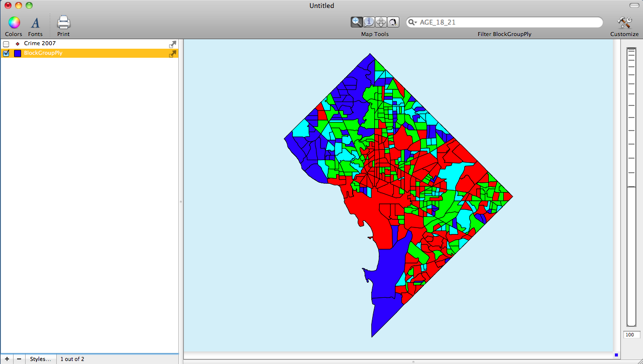The width and height of the screenshot is (643, 364).
Task: Click the blue BlockGroupPly color swatch
Action: coord(17,53)
